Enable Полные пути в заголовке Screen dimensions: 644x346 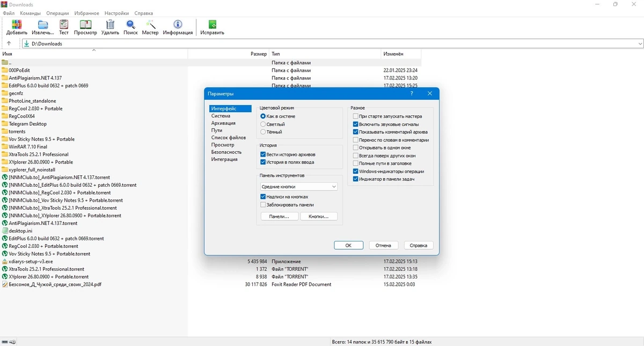pos(355,163)
